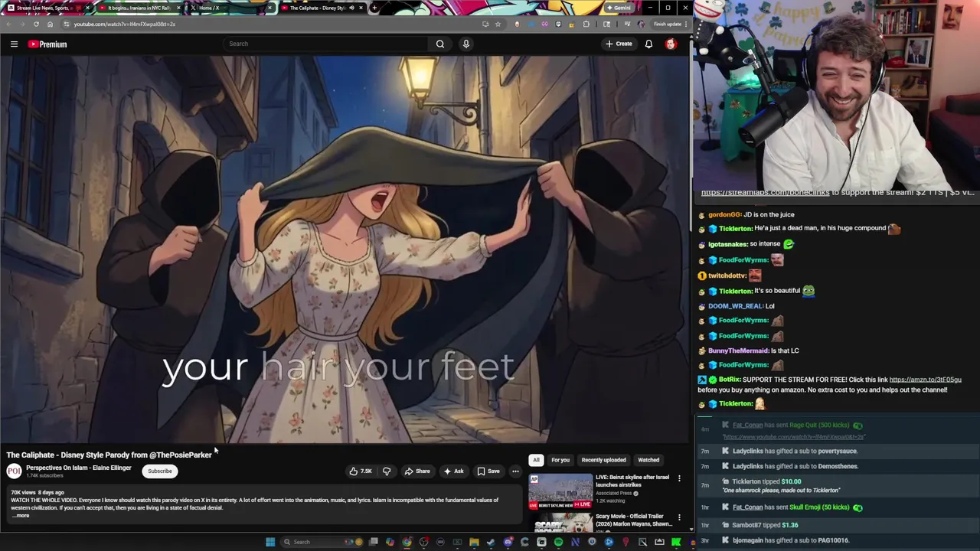Open the YouTube account avatar menu
Image resolution: width=980 pixels, height=551 pixels.
(x=671, y=44)
